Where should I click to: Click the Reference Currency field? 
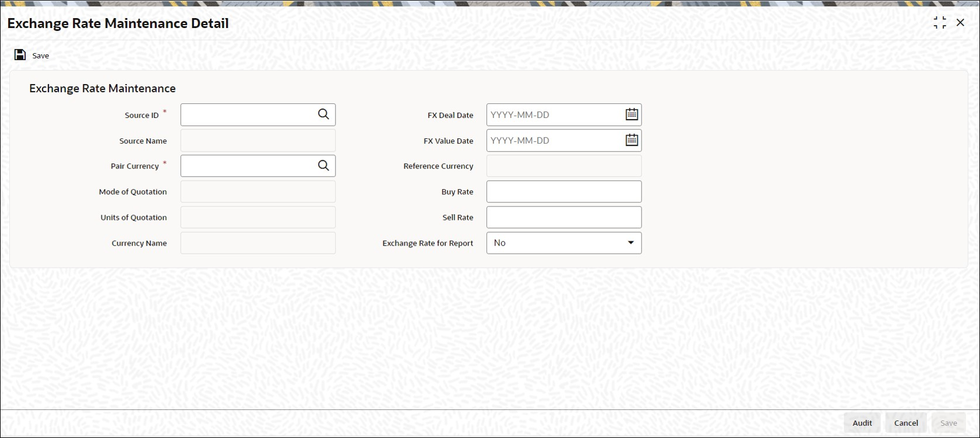(x=564, y=166)
